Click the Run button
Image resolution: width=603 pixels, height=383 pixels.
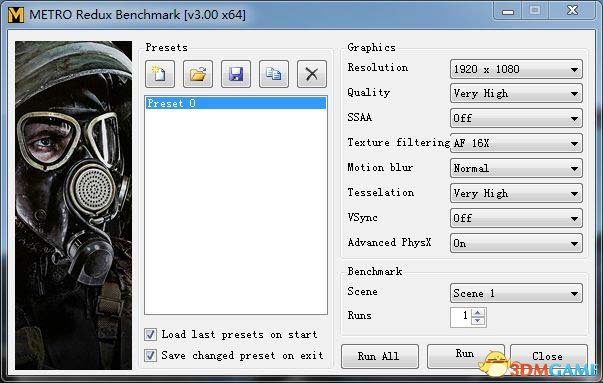tap(465, 356)
